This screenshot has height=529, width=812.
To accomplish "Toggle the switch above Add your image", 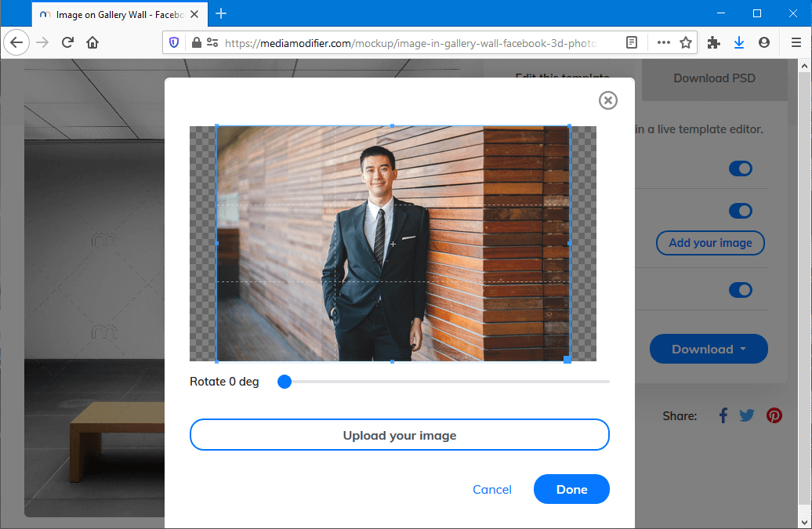I will coord(740,211).
